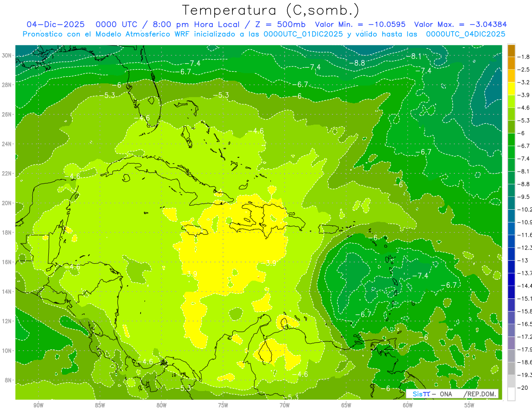The image size is (532, 411).
Task: Click the bright yellow colorbar swatch above -3.9
Action: 511,89
